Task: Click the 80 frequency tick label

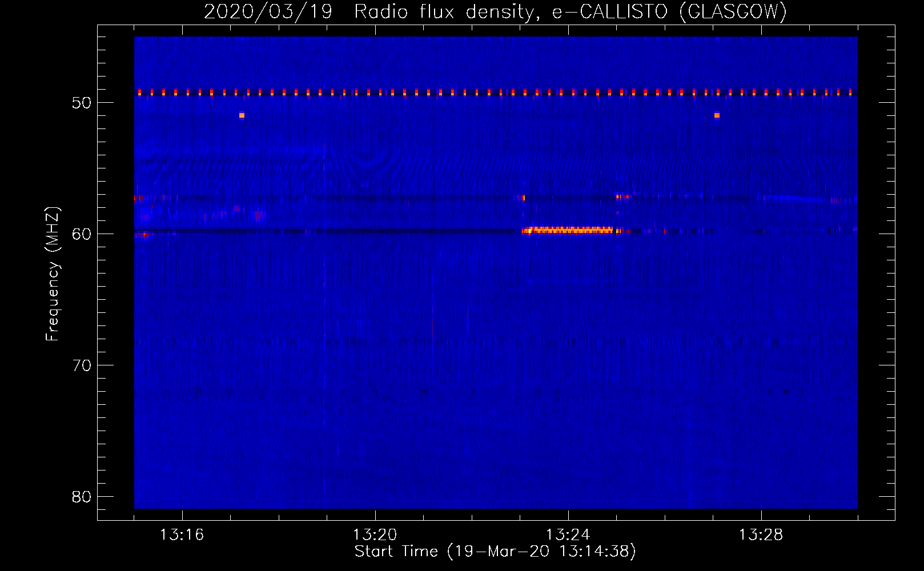Action: [x=82, y=497]
